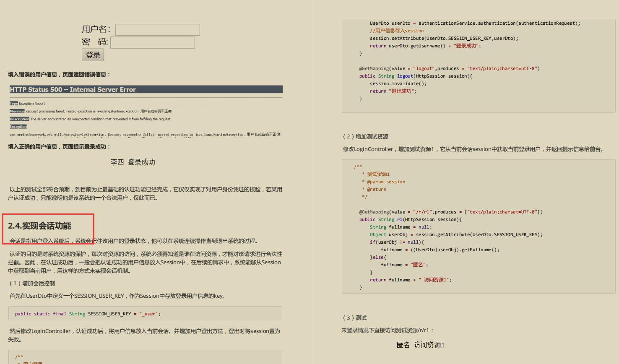Click the code line 'return "退出成功";'

393,91
